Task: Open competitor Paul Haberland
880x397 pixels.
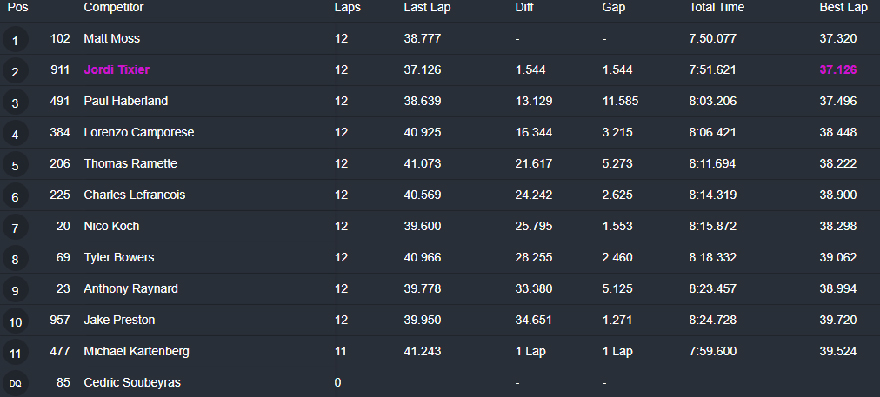Action: pyautogui.click(x=126, y=101)
